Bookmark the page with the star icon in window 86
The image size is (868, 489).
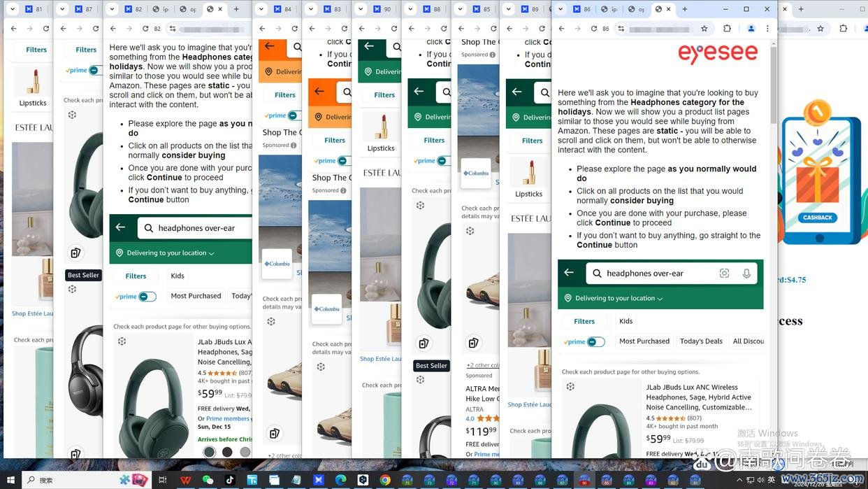tap(704, 29)
